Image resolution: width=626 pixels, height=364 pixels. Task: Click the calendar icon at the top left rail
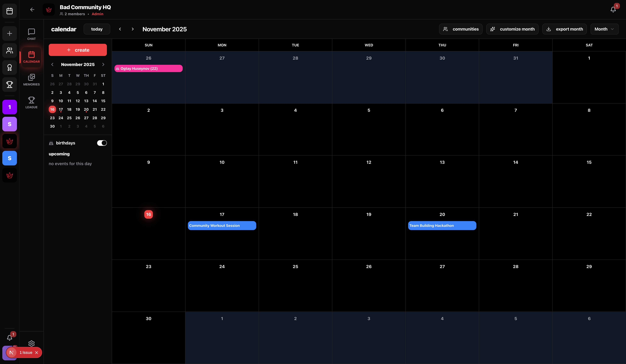point(9,11)
